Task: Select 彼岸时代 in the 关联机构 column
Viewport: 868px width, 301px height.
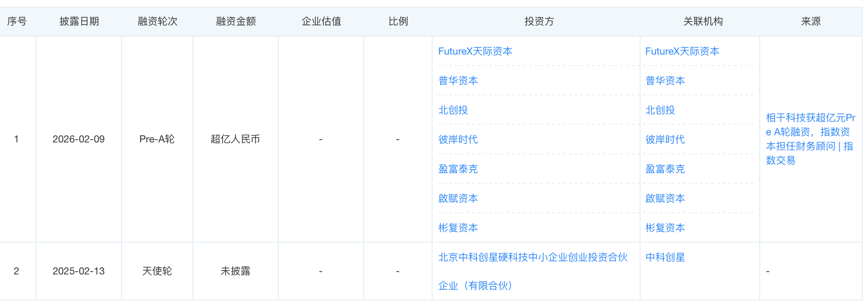Action: [x=665, y=140]
